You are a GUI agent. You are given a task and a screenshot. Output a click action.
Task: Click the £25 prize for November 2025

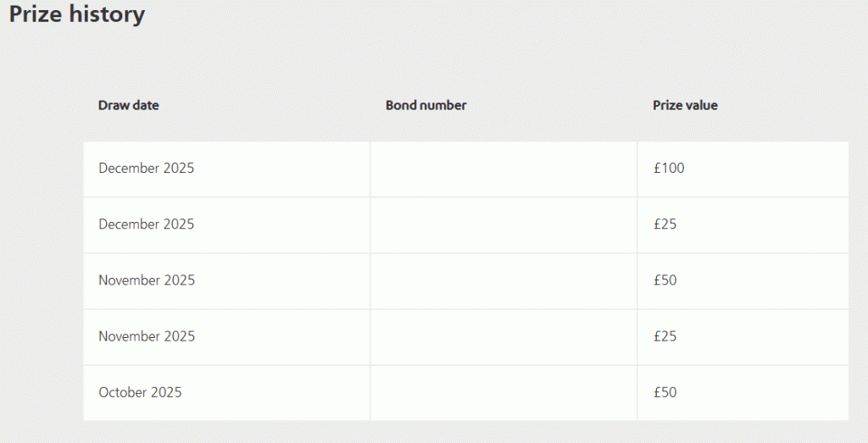tap(665, 336)
